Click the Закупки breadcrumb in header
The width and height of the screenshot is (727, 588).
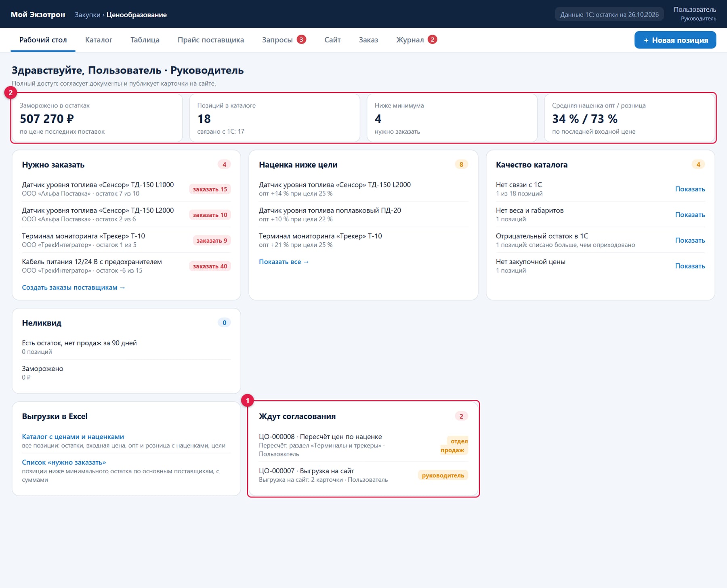tap(87, 15)
